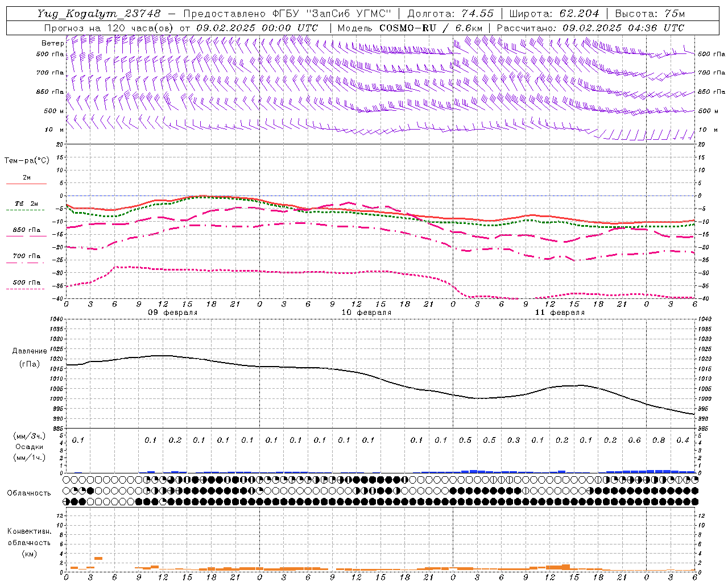
Task: Click the (мм/3ч.) units label
Action: coord(30,436)
